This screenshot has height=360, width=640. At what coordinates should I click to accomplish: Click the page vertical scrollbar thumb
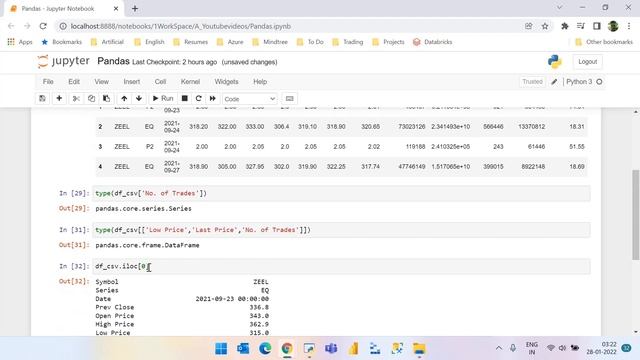coord(636,215)
